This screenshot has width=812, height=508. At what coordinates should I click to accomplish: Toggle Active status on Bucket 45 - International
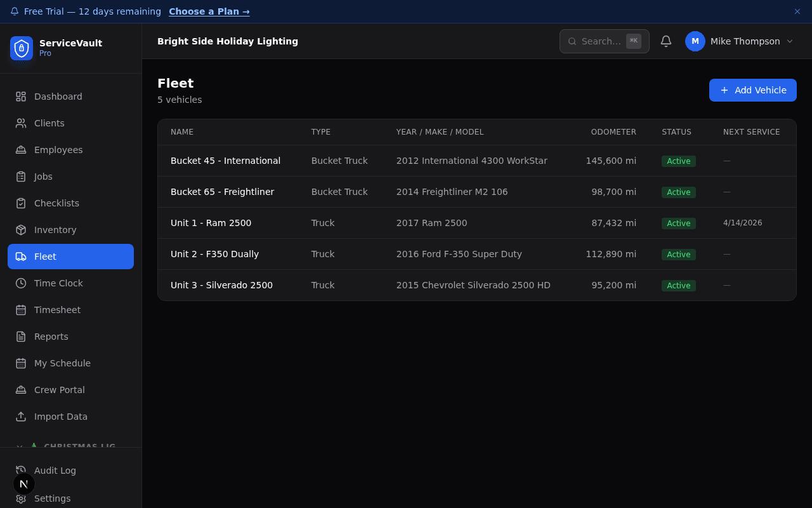click(x=678, y=161)
